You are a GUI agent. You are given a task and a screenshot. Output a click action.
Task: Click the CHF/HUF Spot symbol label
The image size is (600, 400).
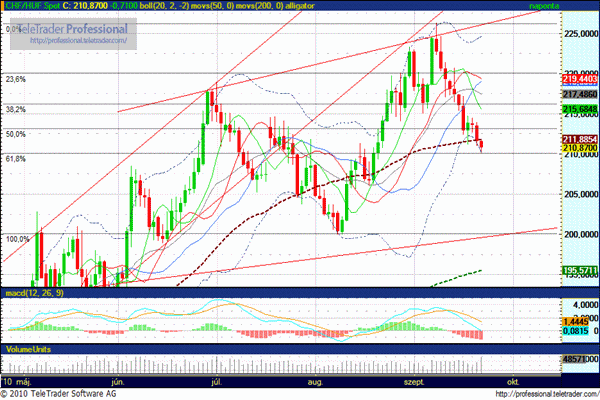coord(31,6)
